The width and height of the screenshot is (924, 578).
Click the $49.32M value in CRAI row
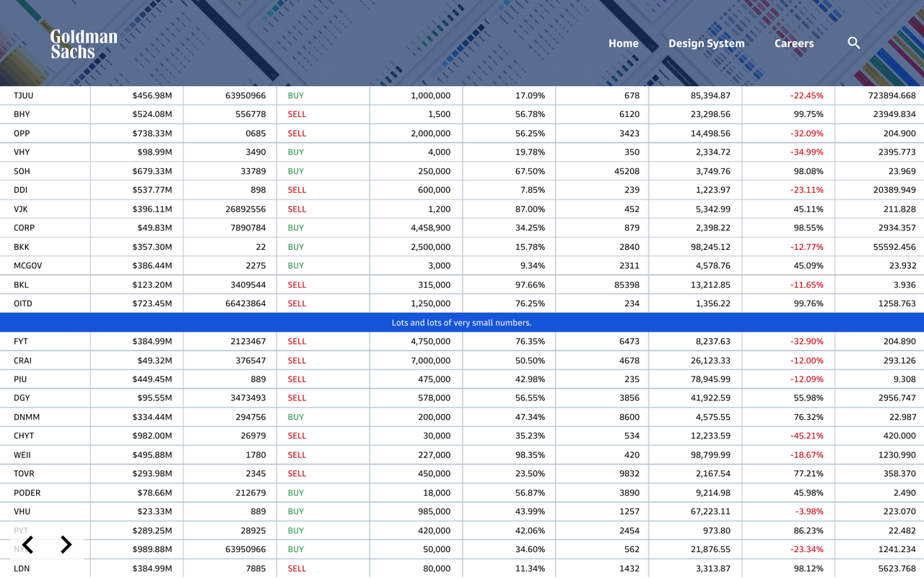coord(154,361)
